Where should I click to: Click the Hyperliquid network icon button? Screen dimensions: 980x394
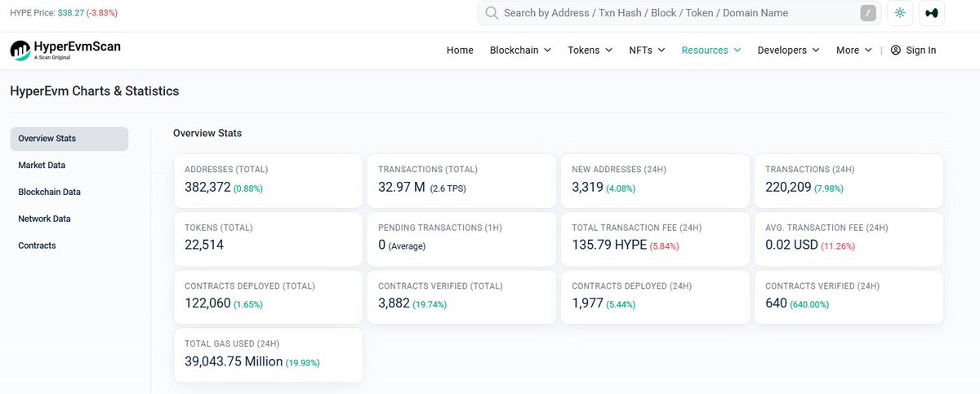click(932, 13)
